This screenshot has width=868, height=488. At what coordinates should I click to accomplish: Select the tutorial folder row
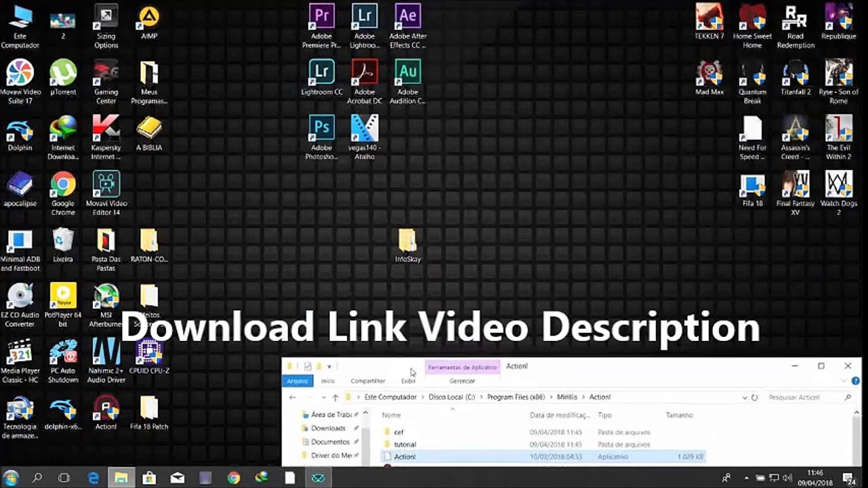pos(542,445)
